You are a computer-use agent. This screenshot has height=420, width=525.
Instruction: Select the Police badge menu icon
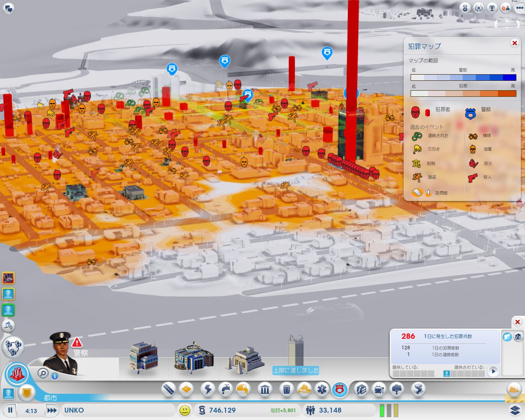click(340, 389)
